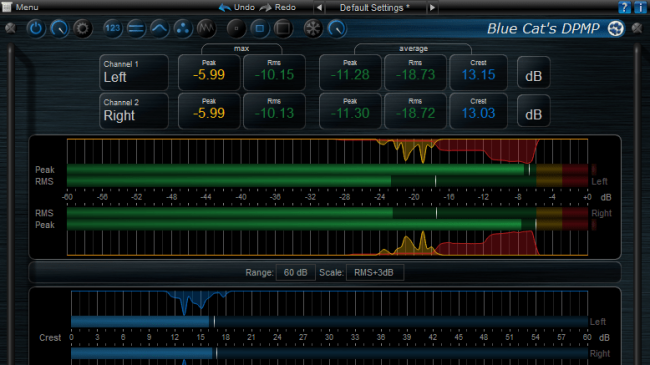Image resolution: width=650 pixels, height=365 pixels.
Task: Click Undo in the top bar
Action: 237,7
